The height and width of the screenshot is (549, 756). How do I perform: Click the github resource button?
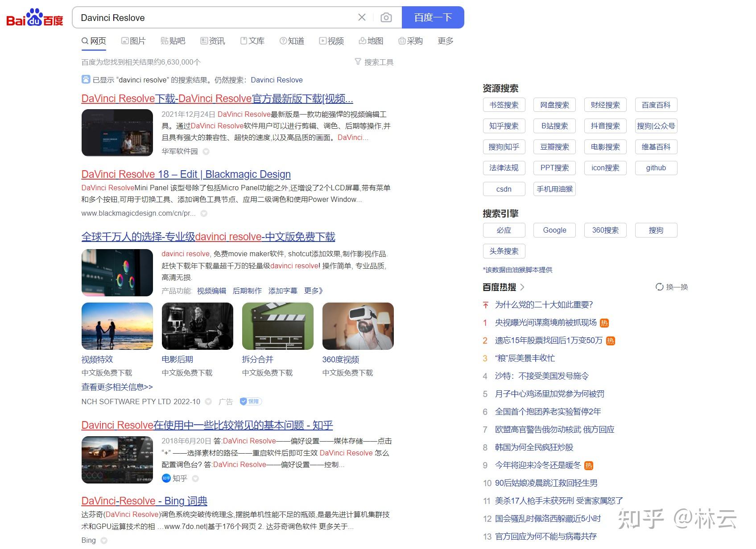click(x=656, y=168)
